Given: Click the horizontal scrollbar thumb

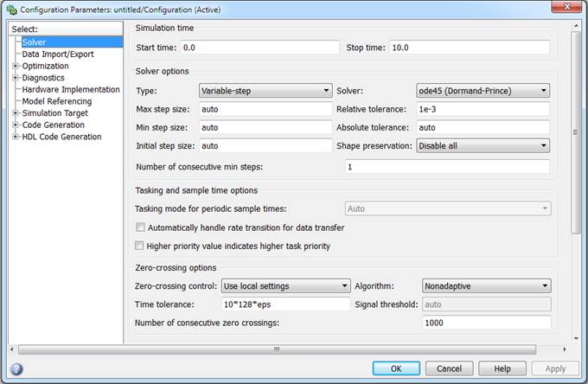Looking at the screenshot, I should point(277,349).
